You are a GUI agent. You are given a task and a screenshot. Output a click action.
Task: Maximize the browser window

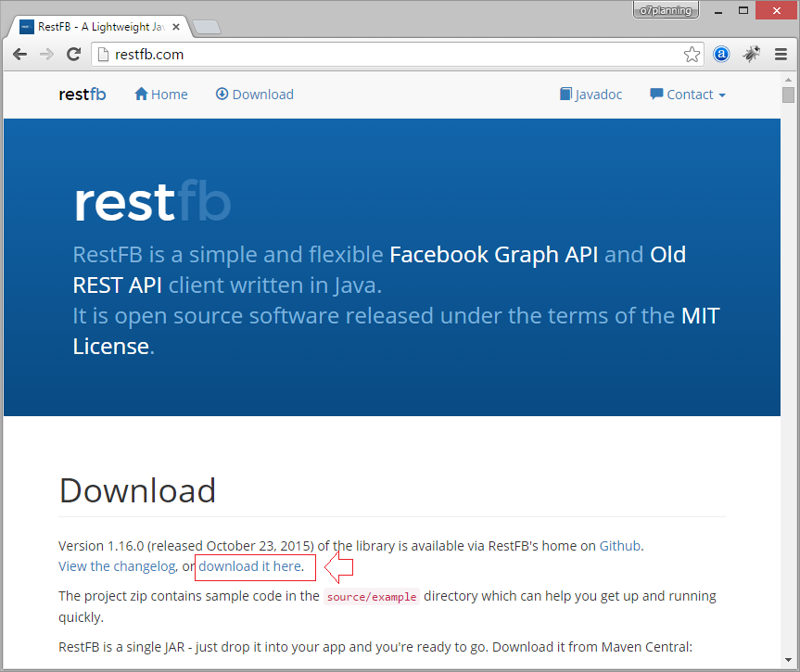coord(743,11)
